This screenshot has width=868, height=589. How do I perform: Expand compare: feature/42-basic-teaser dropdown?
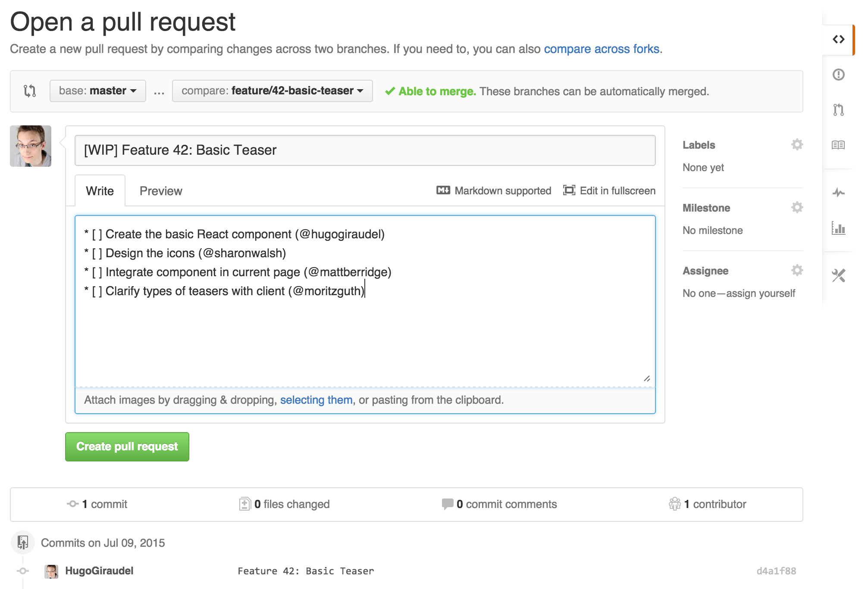click(272, 91)
